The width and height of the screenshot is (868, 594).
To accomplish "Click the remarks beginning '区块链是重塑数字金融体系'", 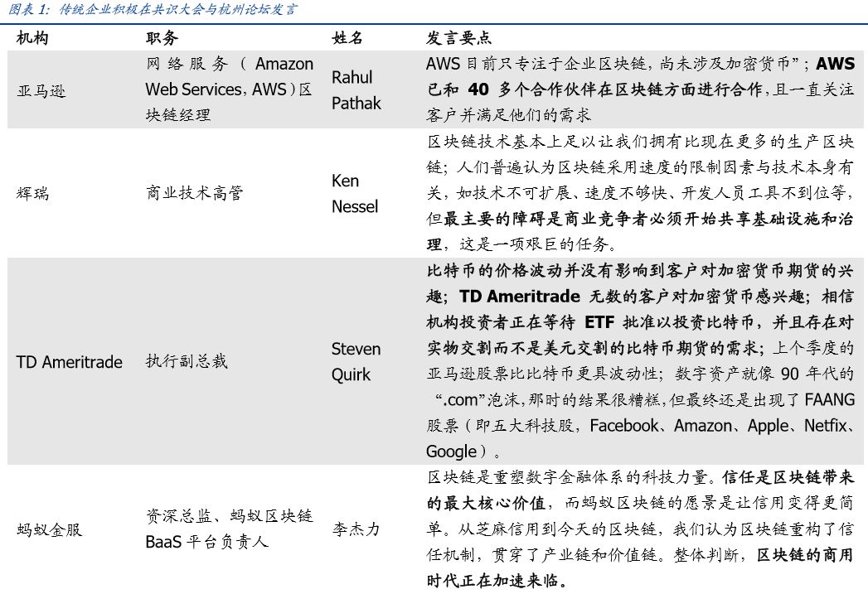I will (x=641, y=529).
